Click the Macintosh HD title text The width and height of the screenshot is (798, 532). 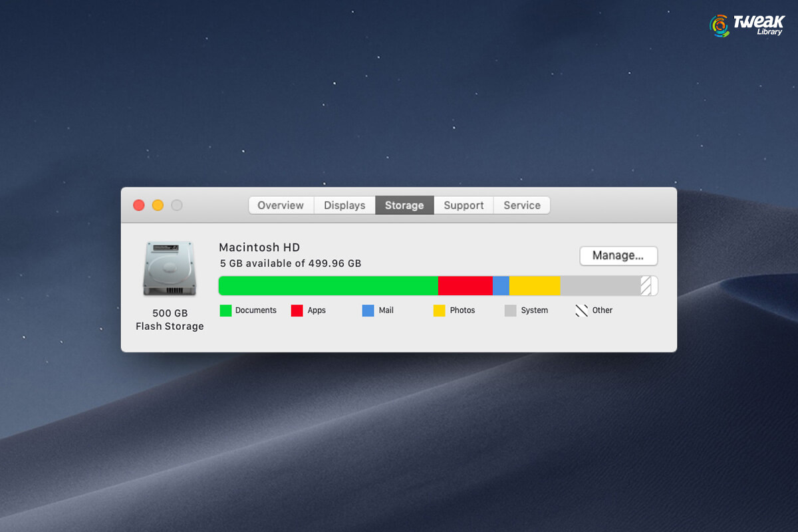coord(259,247)
